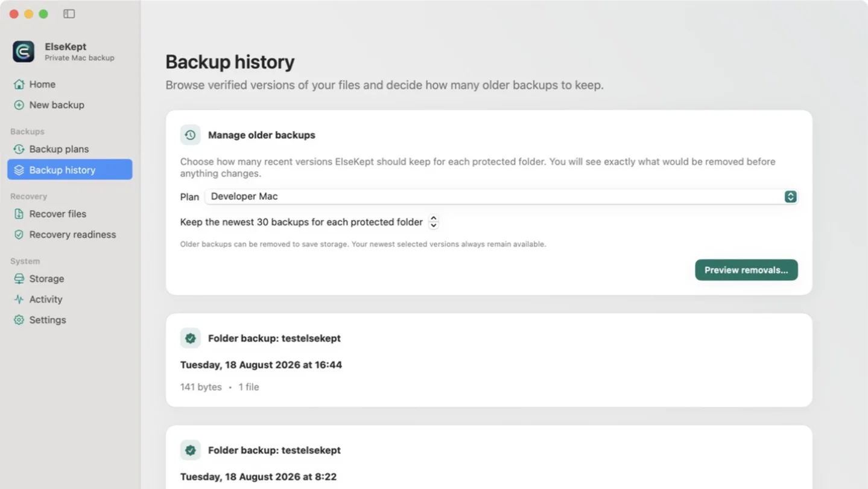Screen dimensions: 868x489
Task: Click the 'Private Mac backup' subtitle
Action: (x=79, y=58)
